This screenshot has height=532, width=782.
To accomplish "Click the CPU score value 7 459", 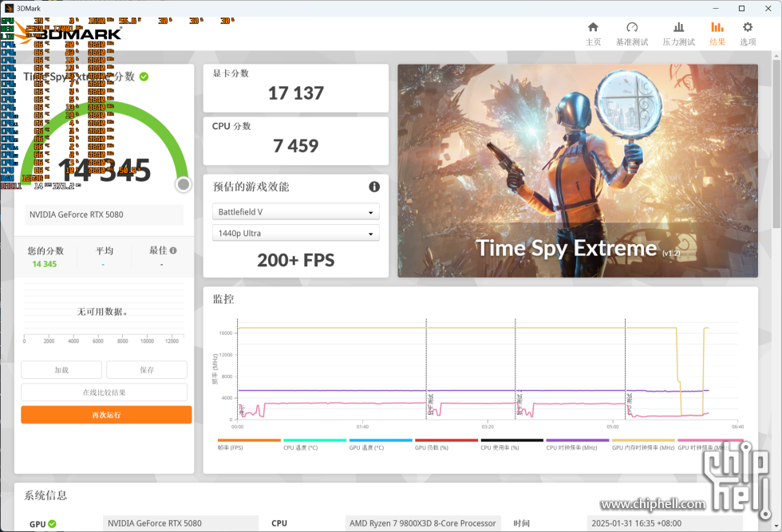I will 296,146.
